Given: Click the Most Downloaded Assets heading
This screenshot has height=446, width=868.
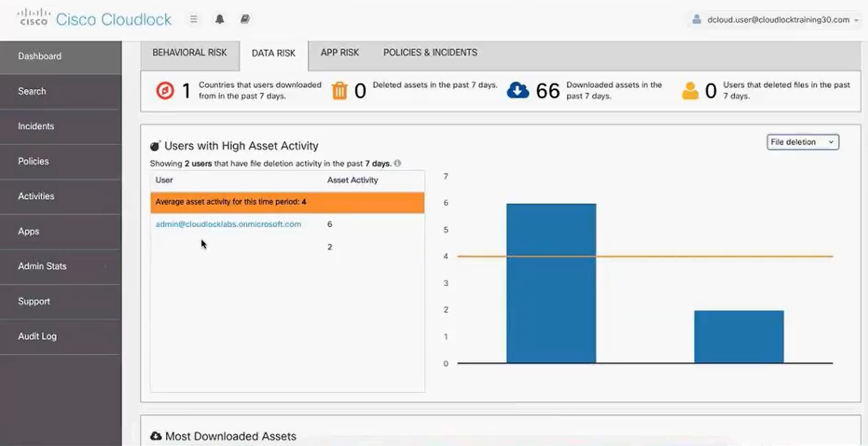Looking at the screenshot, I should point(231,436).
